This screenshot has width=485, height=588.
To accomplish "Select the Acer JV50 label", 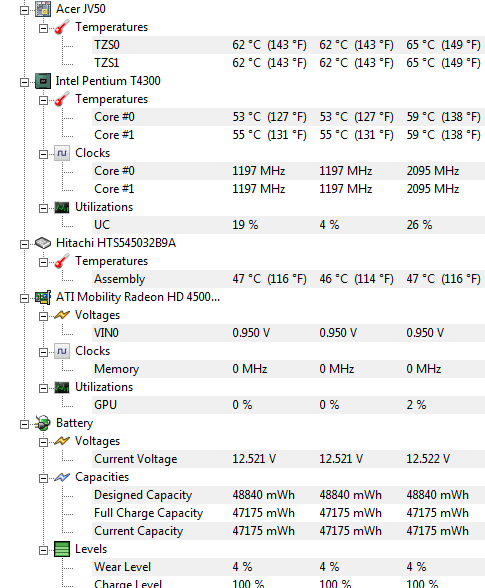I will [81, 9].
